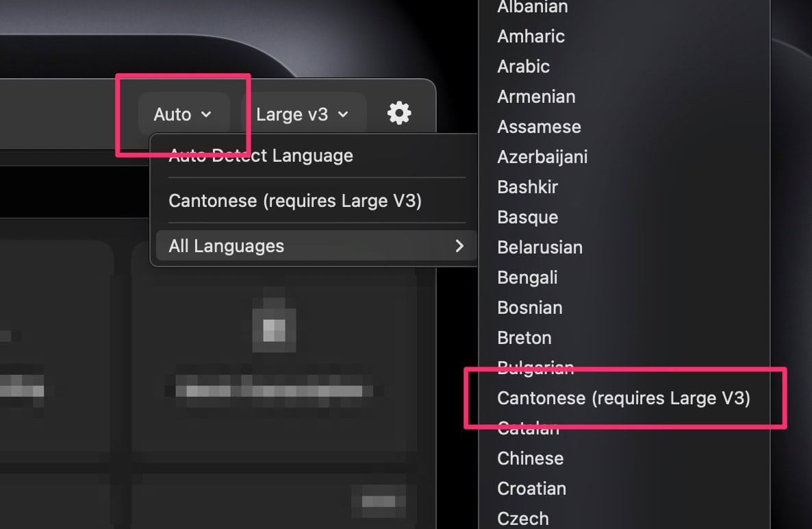Screen dimensions: 812x529
Task: Choose Armenian from the language list
Action: [x=536, y=97]
